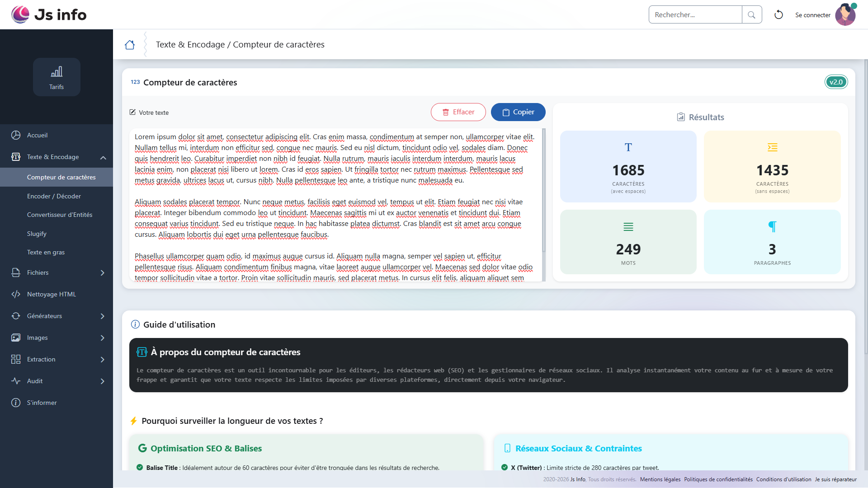
Task: Click the Extraction sidebar icon
Action: (x=16, y=359)
